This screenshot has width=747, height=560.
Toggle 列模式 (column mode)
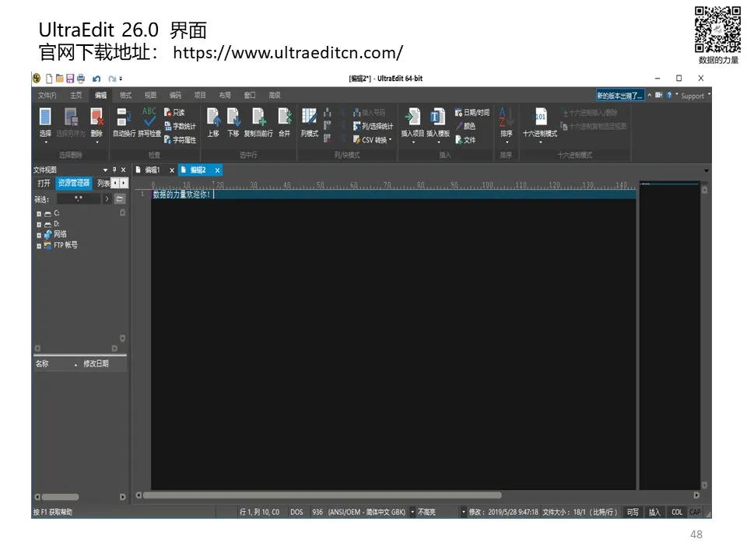tap(309, 123)
